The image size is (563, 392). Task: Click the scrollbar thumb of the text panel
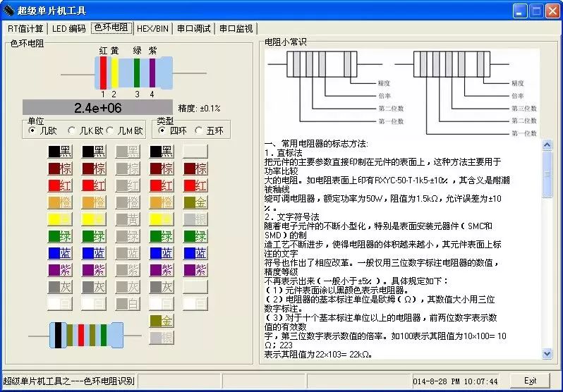point(547,174)
